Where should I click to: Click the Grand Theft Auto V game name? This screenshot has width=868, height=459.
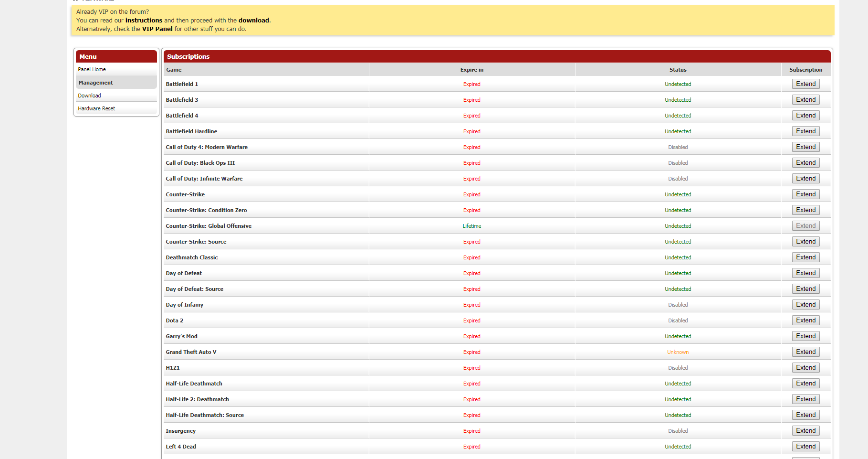coord(191,352)
